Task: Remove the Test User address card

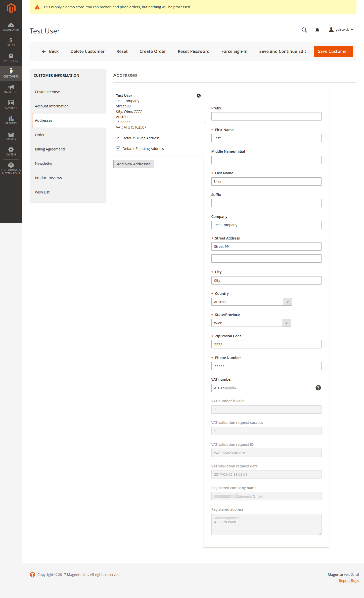Action: (x=199, y=96)
